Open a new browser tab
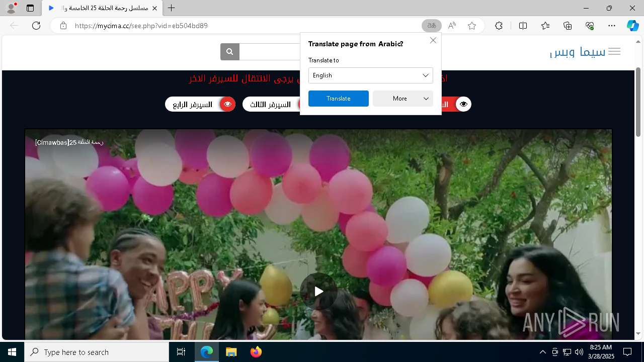The width and height of the screenshot is (644, 362). (172, 8)
